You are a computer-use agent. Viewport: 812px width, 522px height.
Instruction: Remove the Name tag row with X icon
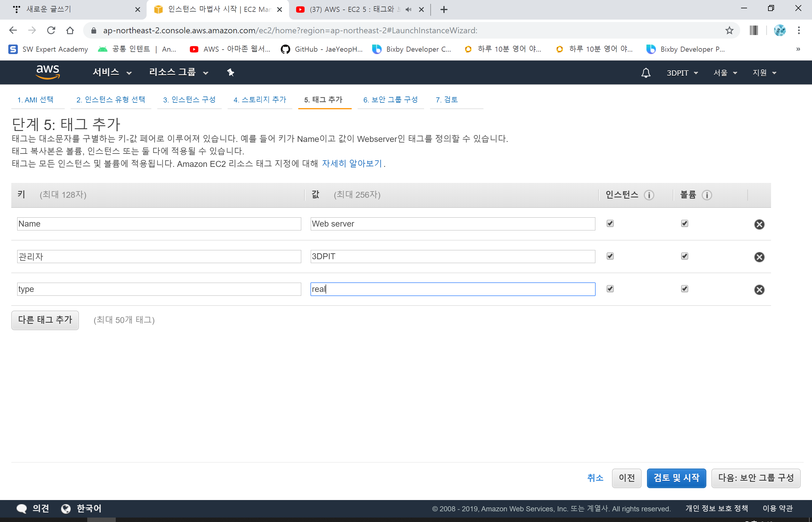click(759, 224)
